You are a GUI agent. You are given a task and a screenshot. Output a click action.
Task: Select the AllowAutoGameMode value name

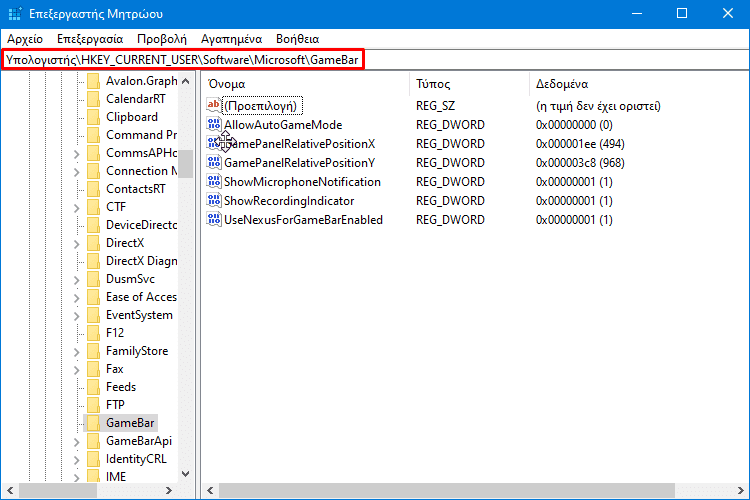[x=283, y=125]
